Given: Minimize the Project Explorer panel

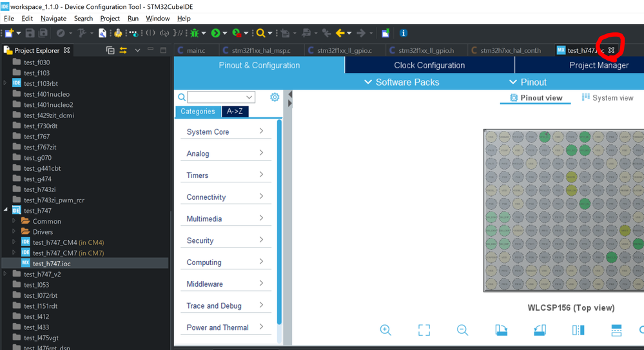Looking at the screenshot, I should [150, 50].
